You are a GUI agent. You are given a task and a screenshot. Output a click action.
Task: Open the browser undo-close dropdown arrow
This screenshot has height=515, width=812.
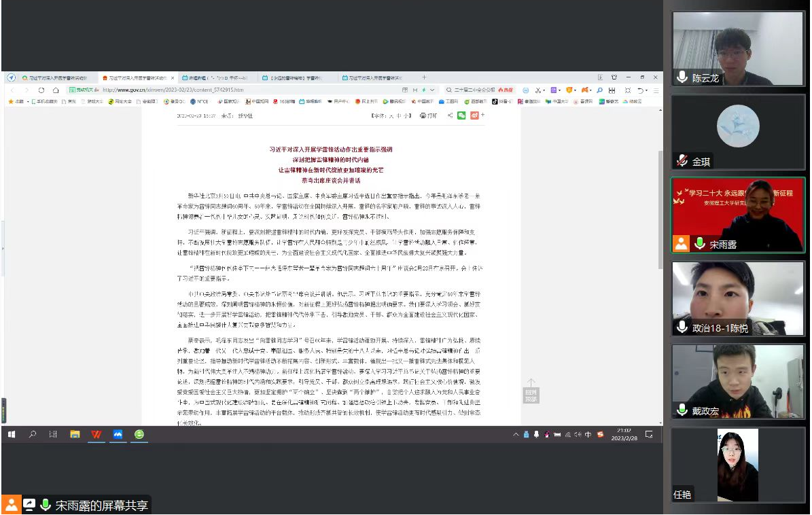(x=646, y=90)
